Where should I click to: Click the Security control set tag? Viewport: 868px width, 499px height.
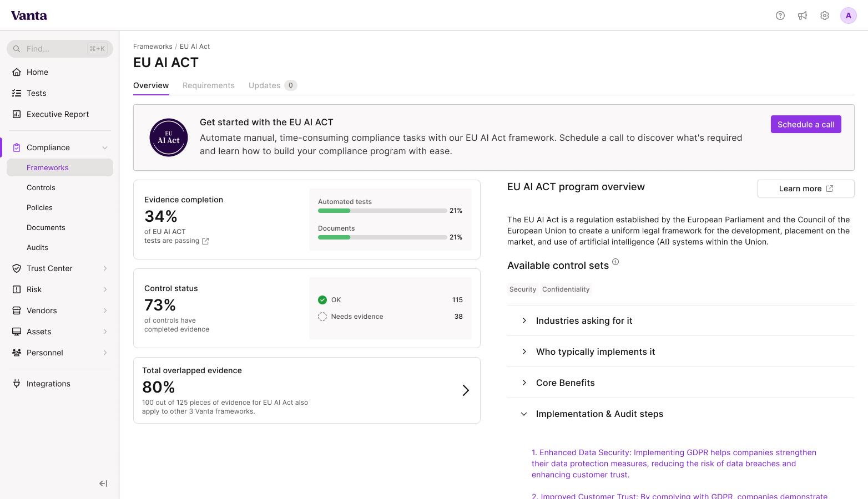point(523,289)
